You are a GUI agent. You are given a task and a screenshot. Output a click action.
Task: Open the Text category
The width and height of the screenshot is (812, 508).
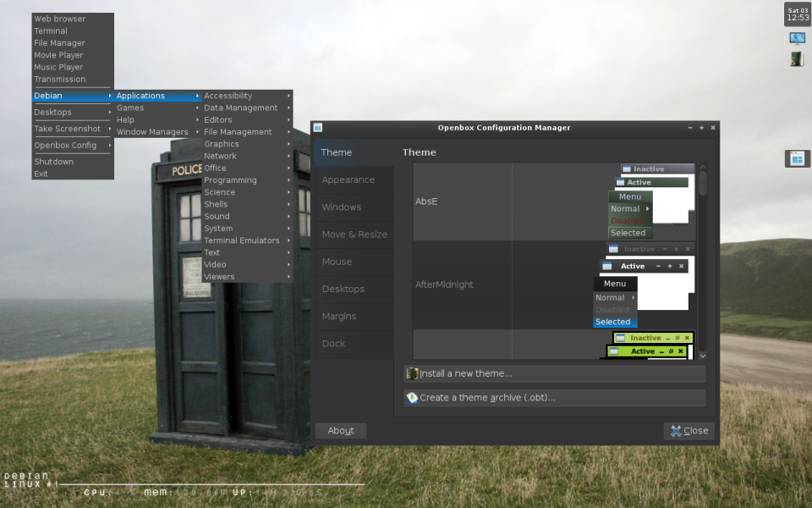click(x=247, y=252)
